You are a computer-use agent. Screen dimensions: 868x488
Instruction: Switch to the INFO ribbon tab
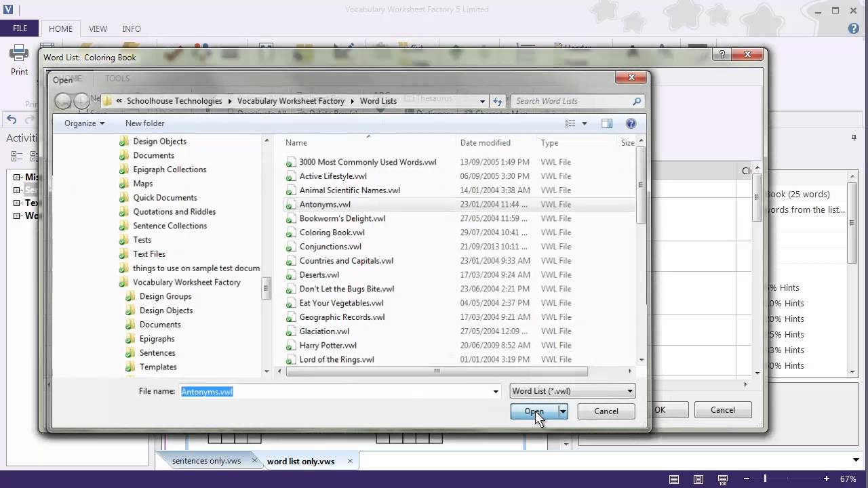[x=132, y=29]
